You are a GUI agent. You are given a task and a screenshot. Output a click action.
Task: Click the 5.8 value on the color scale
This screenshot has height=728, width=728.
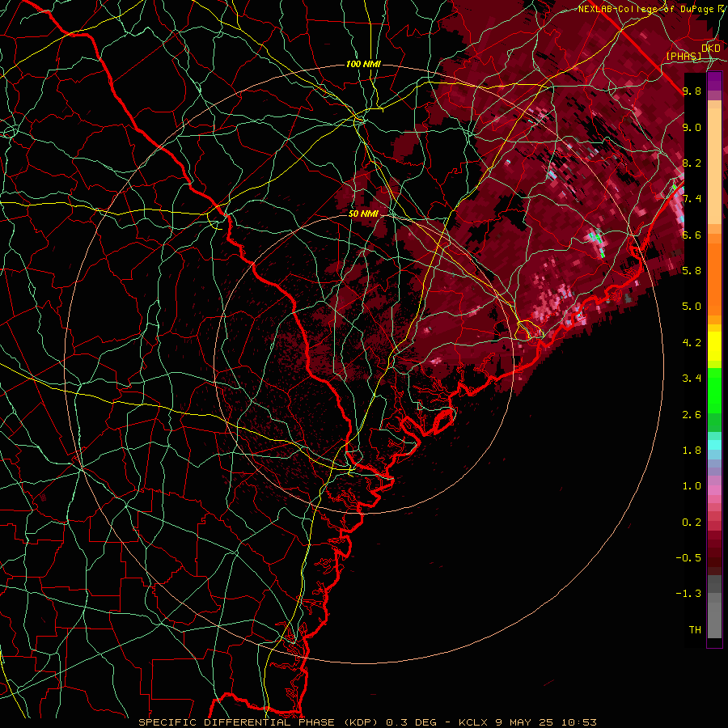click(x=692, y=271)
